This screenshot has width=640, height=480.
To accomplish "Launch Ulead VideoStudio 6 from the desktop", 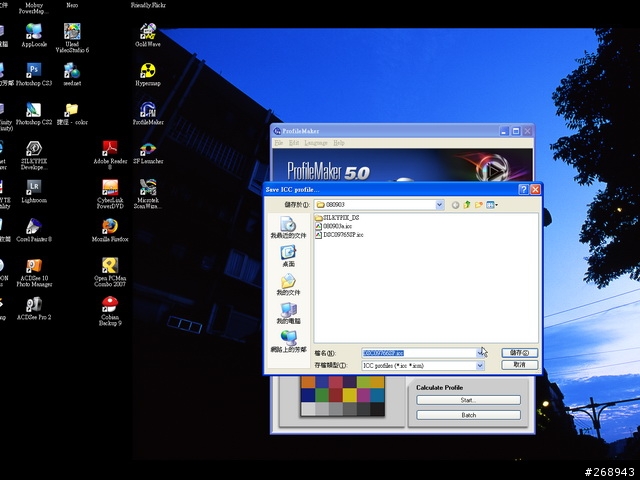I will (x=72, y=38).
